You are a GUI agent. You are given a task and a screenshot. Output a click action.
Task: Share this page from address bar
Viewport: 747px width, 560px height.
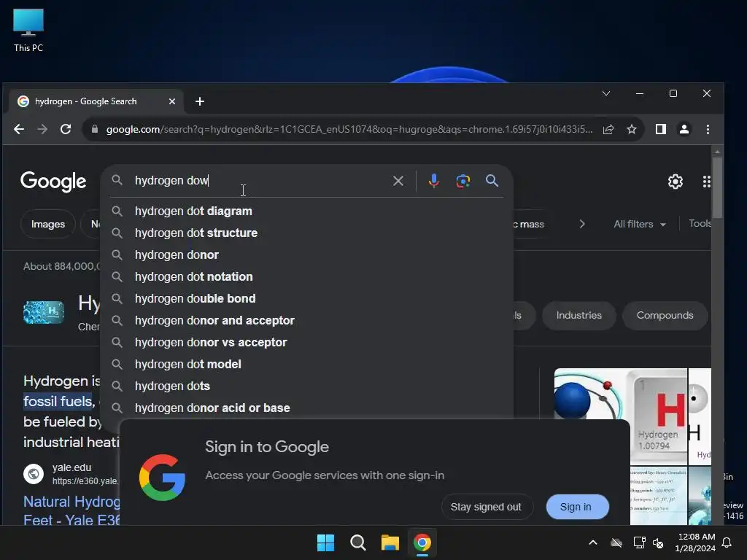(x=608, y=129)
